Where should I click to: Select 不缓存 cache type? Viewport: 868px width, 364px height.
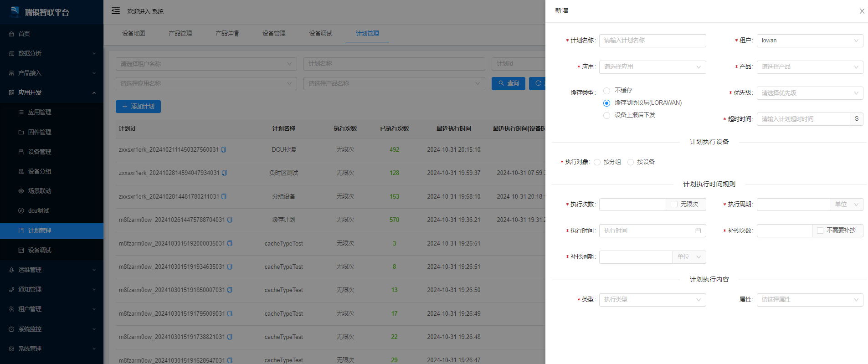[606, 91]
